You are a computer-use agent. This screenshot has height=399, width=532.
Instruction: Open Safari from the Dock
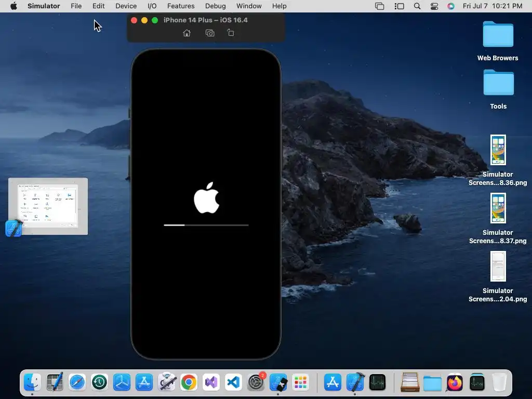(77, 382)
